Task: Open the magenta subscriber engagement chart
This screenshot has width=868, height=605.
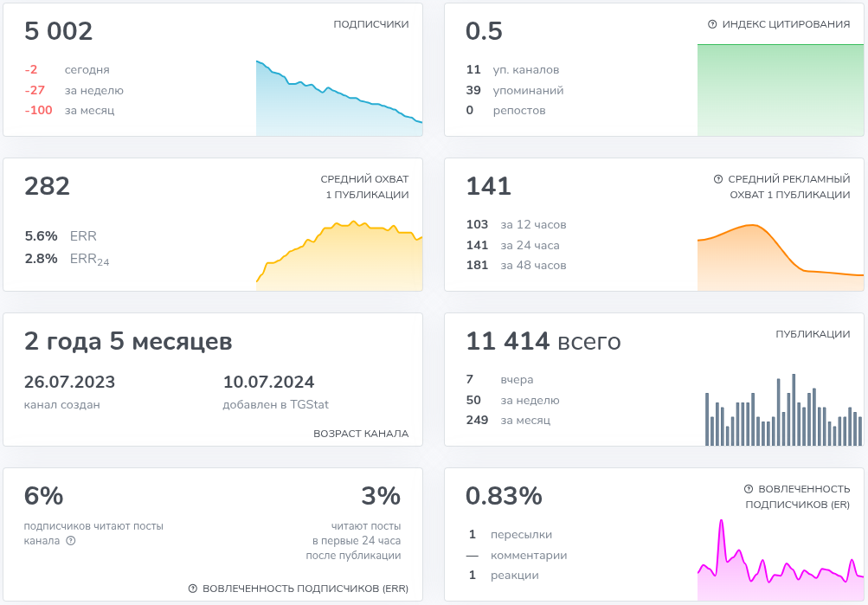Action: click(780, 564)
